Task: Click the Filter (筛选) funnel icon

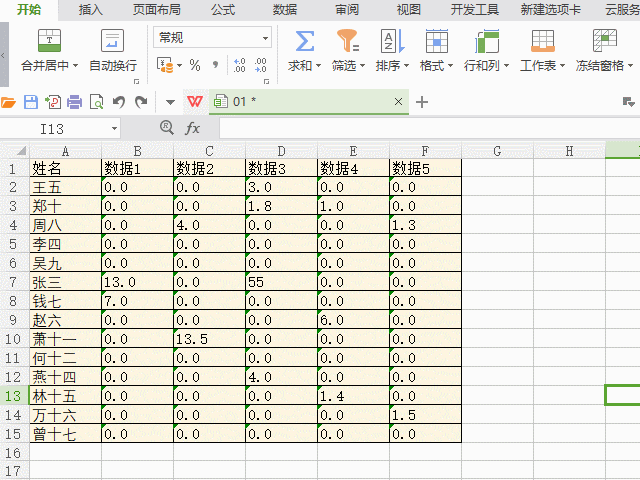Action: 347,41
